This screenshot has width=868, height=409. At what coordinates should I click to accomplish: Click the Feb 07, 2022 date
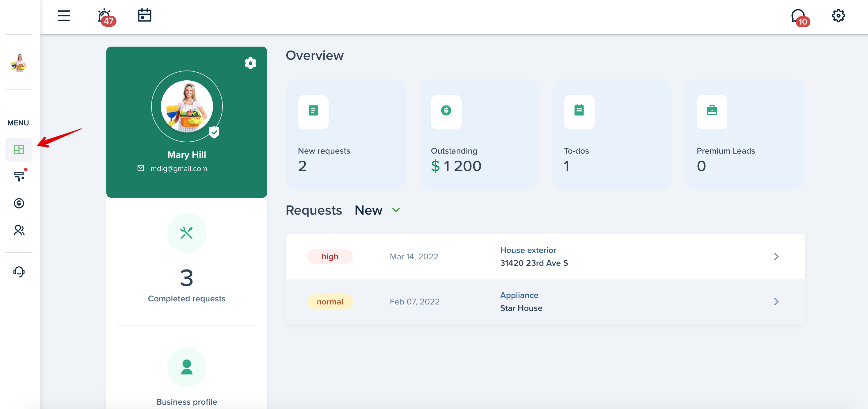(x=414, y=301)
